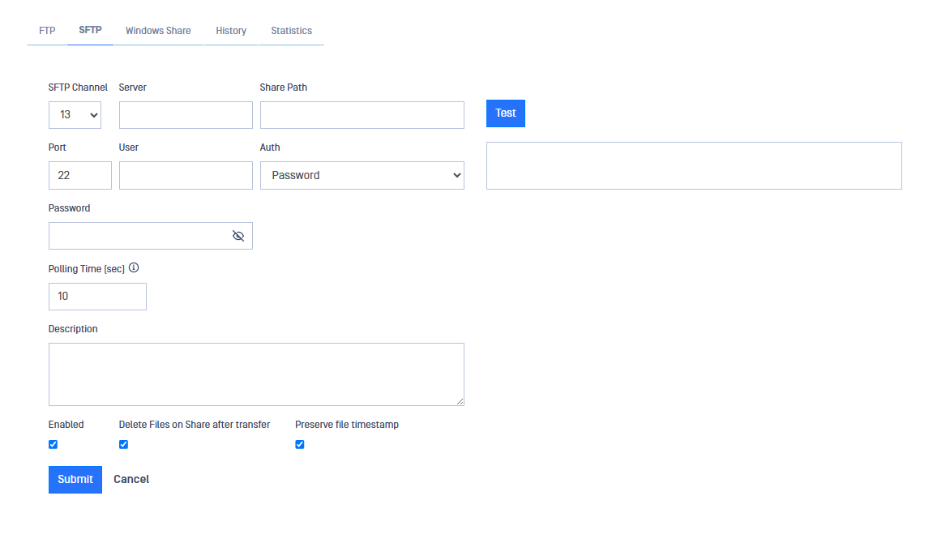Click the test result output box
Viewport: 950px width, 560px height.
click(695, 165)
